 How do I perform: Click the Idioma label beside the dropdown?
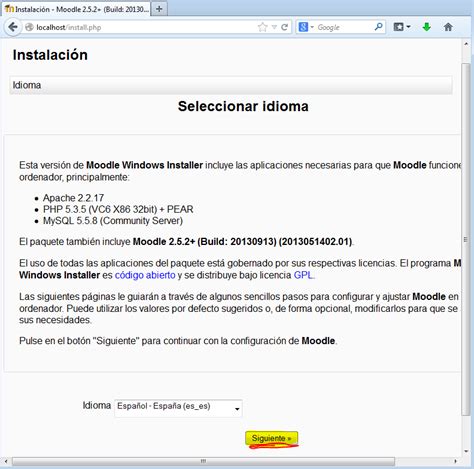click(97, 406)
